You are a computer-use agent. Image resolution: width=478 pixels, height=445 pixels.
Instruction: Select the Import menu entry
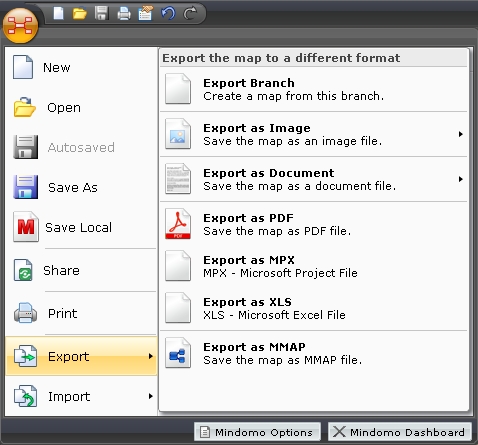pyautogui.click(x=81, y=396)
